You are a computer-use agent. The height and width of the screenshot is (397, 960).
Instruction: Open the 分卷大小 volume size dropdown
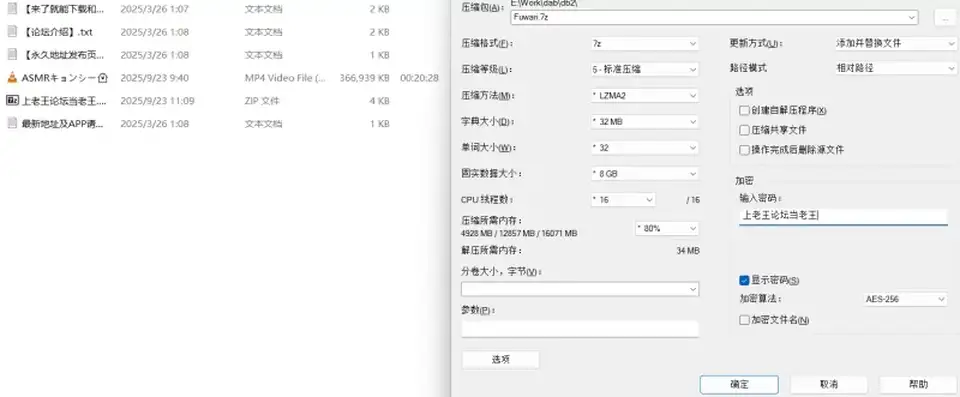pyautogui.click(x=580, y=289)
